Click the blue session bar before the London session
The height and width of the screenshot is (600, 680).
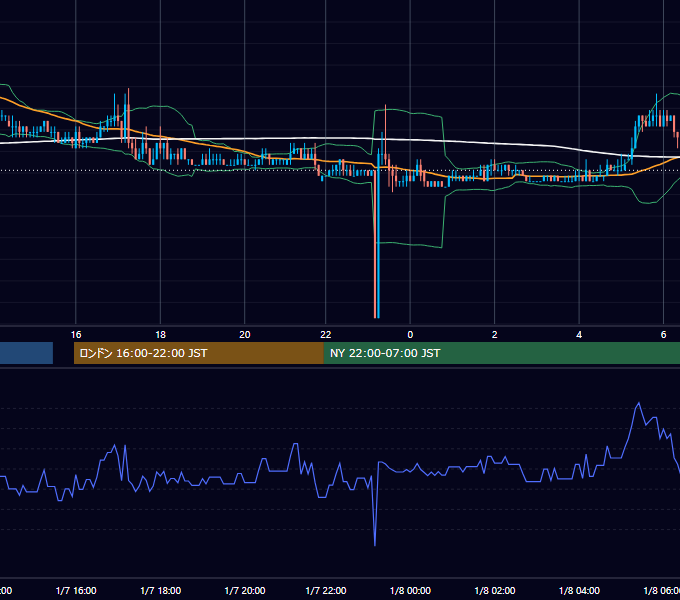(x=26, y=353)
